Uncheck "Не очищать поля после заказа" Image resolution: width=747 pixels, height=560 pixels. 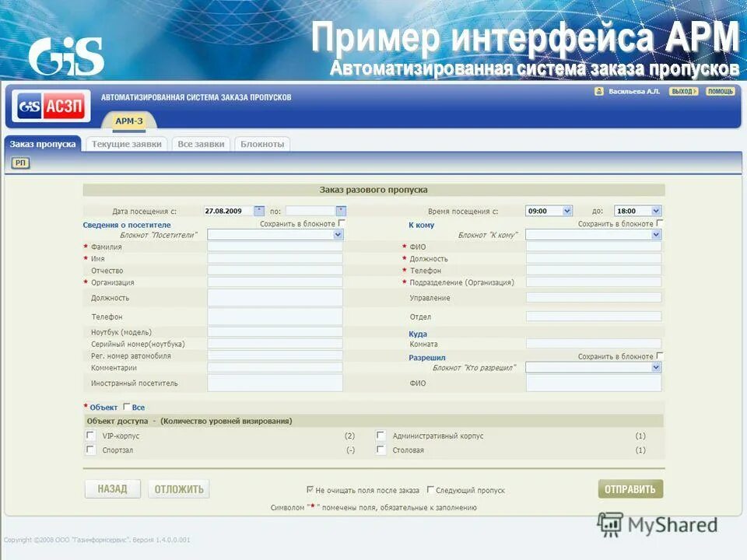308,490
